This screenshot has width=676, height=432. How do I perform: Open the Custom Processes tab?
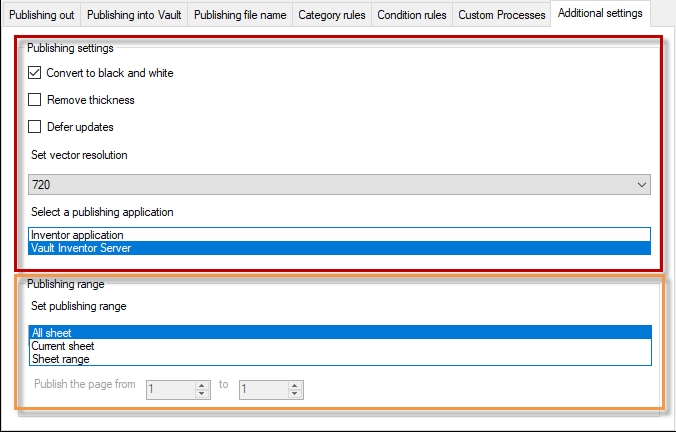coord(501,15)
